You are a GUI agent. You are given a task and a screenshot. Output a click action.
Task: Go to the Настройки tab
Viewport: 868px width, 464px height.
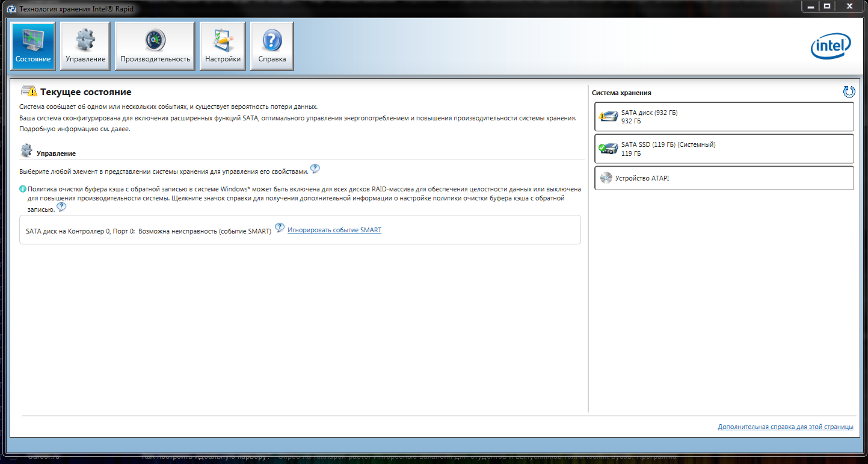pos(223,46)
